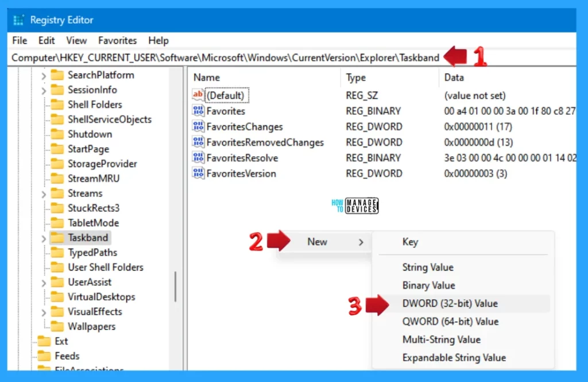Click the FavoritesVersion DWORD value icon
The height and width of the screenshot is (382, 588).
[x=198, y=173]
